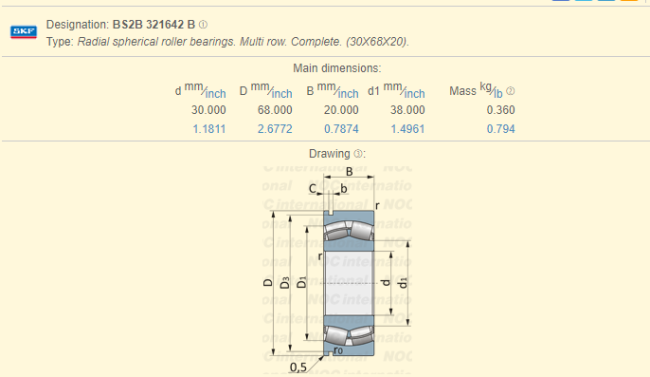Open the info icon beside the designation
The image size is (650, 377).
pyautogui.click(x=203, y=25)
